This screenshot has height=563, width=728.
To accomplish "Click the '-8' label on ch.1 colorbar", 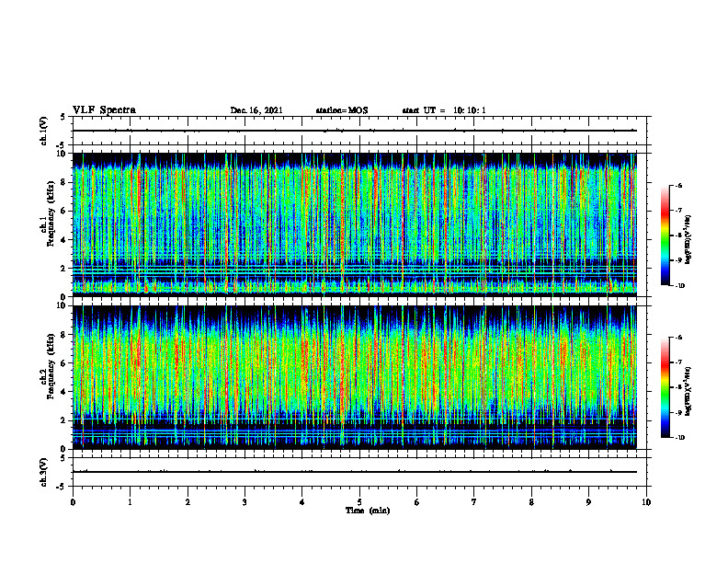I will (x=678, y=236).
